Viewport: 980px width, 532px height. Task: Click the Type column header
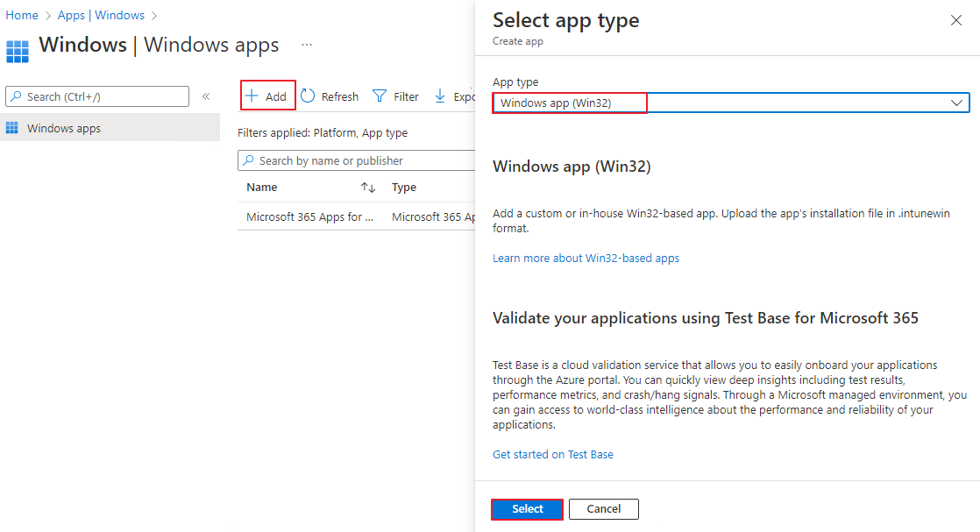404,187
